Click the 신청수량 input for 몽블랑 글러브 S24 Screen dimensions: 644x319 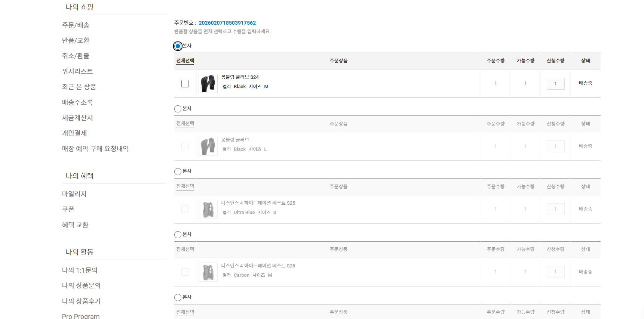click(x=555, y=84)
